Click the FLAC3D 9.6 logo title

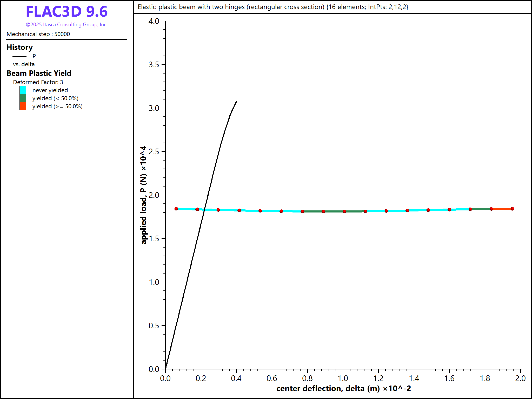(x=66, y=12)
